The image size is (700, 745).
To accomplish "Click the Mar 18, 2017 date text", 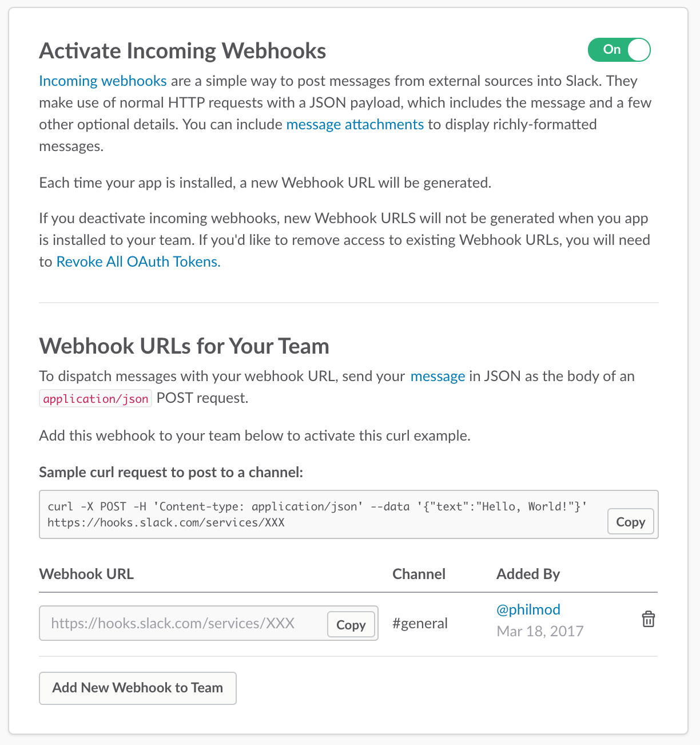I will click(x=540, y=631).
